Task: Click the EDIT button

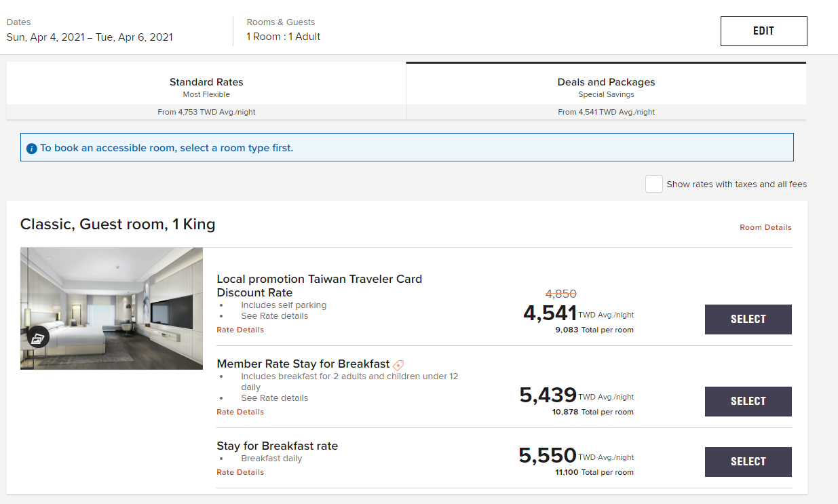Action: click(x=763, y=31)
